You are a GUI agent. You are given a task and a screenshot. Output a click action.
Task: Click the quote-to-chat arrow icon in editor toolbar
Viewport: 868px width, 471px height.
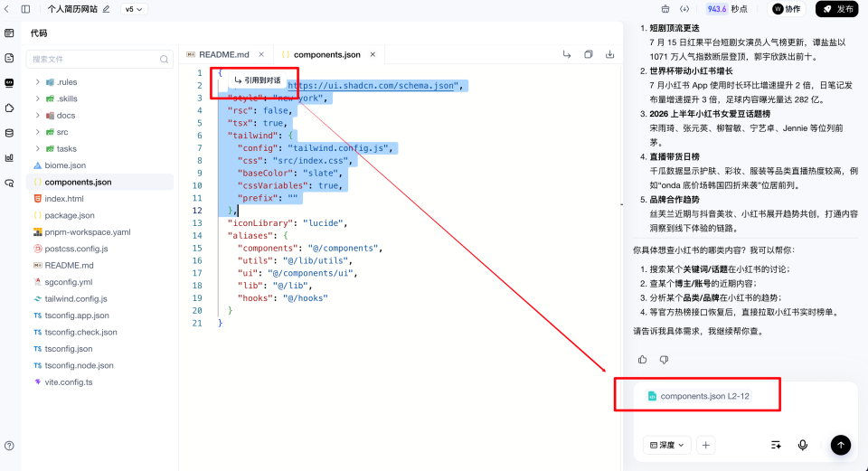567,54
